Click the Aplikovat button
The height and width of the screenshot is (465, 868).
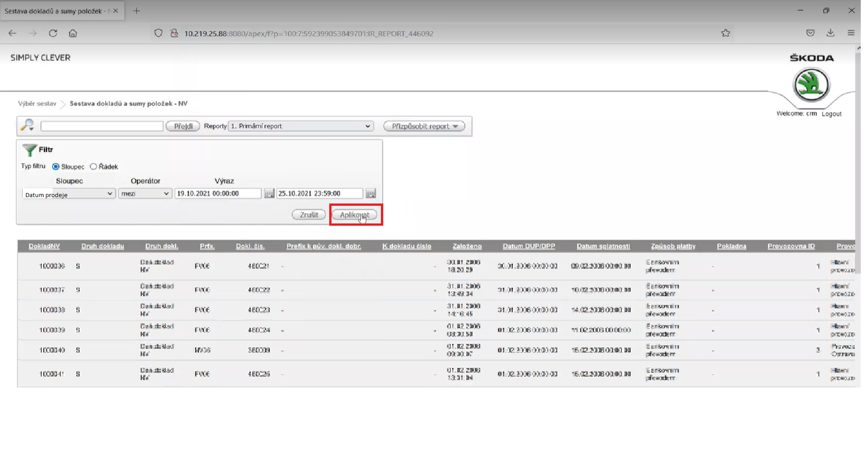point(354,215)
